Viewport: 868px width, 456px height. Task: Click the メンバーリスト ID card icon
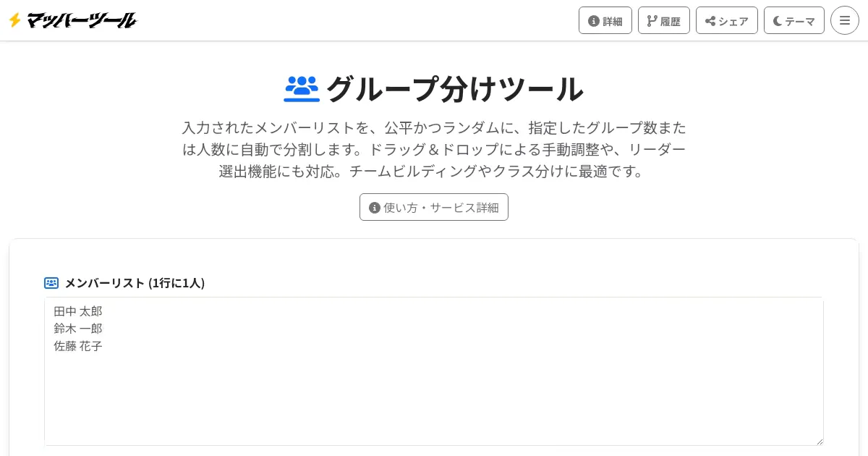click(x=51, y=283)
